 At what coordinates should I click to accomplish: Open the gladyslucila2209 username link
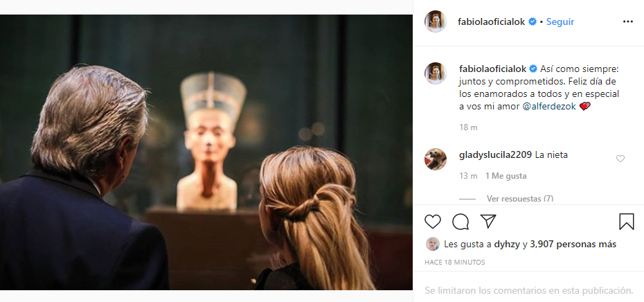[495, 155]
